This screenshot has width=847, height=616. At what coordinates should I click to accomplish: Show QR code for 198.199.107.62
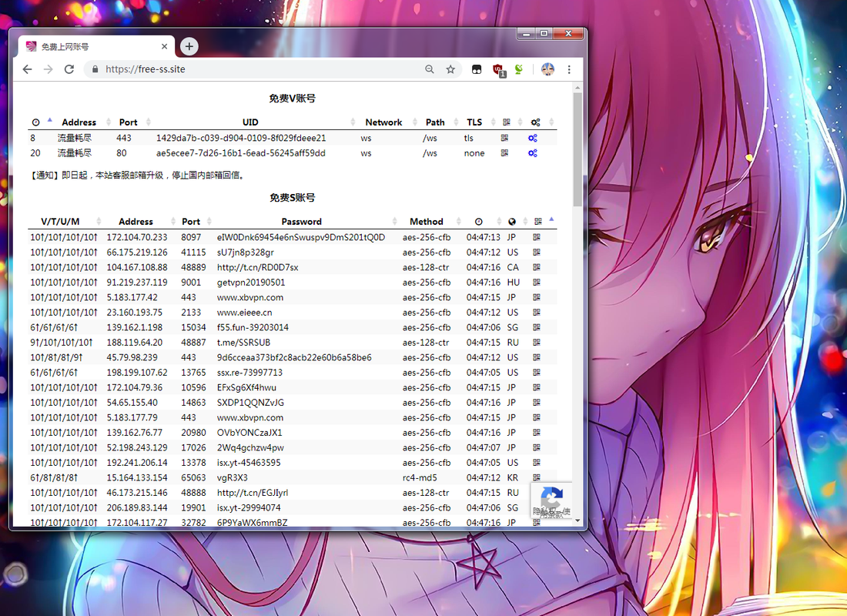pyautogui.click(x=537, y=373)
